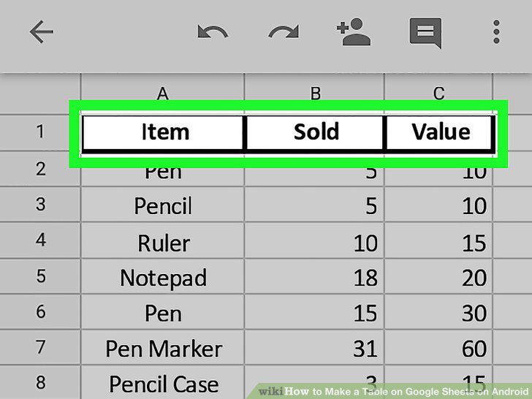The height and width of the screenshot is (399, 532).
Task: Select the Notepad cell
Action: (162, 276)
